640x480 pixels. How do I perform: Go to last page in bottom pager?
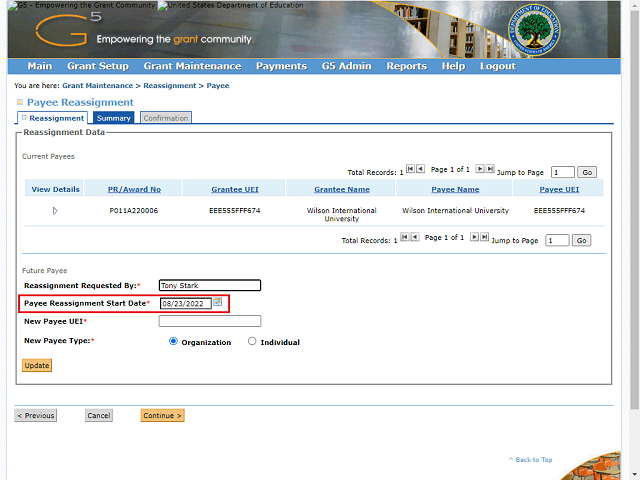[484, 237]
